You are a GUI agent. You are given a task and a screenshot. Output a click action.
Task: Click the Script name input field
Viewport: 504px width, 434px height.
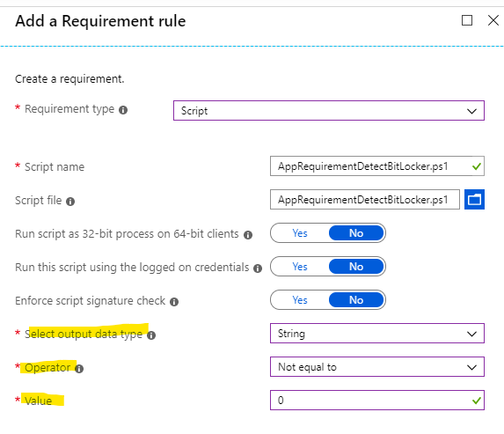click(x=377, y=166)
